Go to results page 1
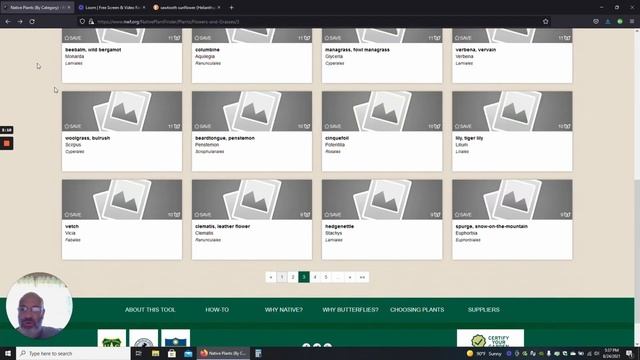 (x=282, y=277)
